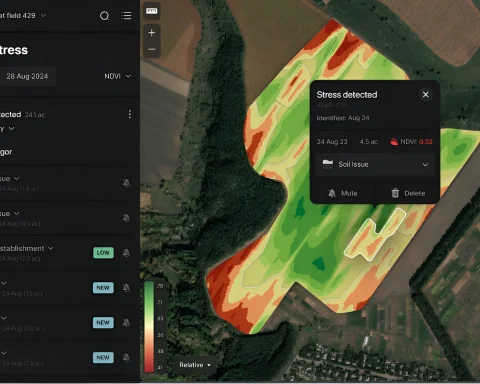Open the Soil Issue dropdown in the popup
Viewport: 480px width, 384px height.
tap(375, 164)
